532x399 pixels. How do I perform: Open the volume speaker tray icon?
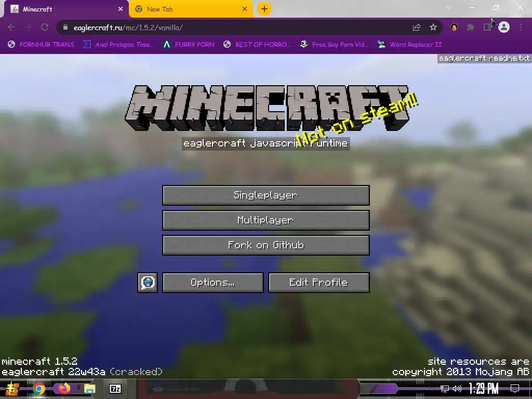point(457,389)
